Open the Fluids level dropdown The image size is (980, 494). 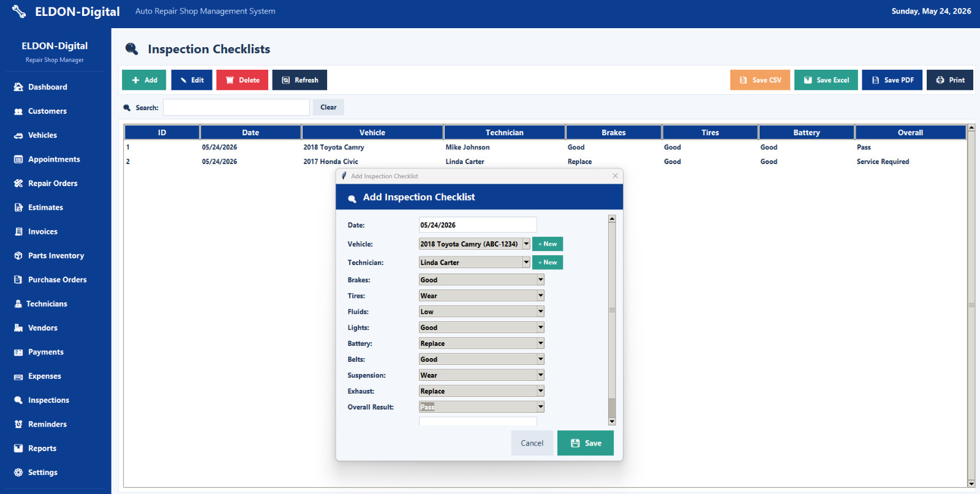[481, 312]
